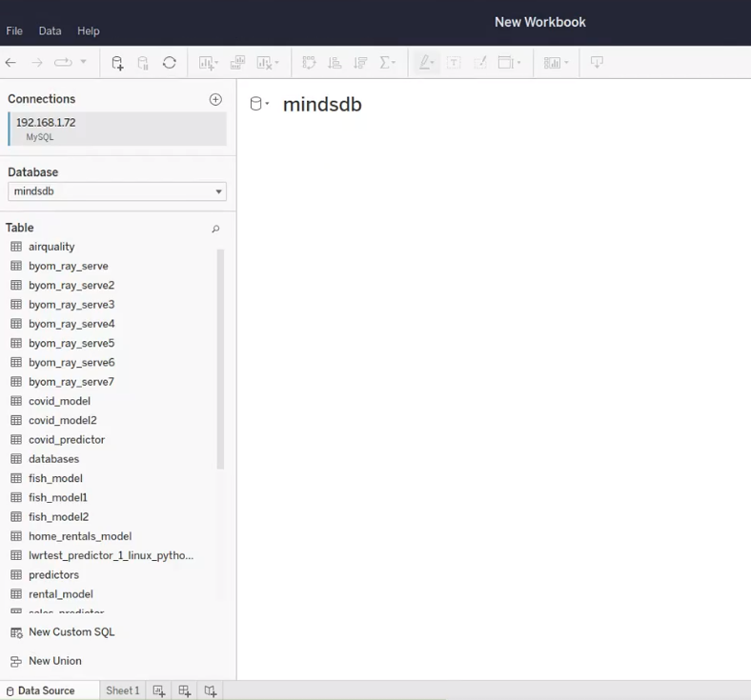Select the 192.168.1.72 MySQL connection
The width and height of the screenshot is (751, 700).
point(117,129)
